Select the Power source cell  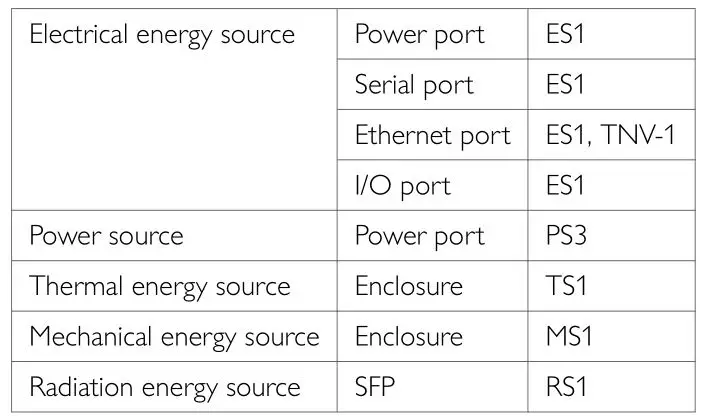[106, 236]
